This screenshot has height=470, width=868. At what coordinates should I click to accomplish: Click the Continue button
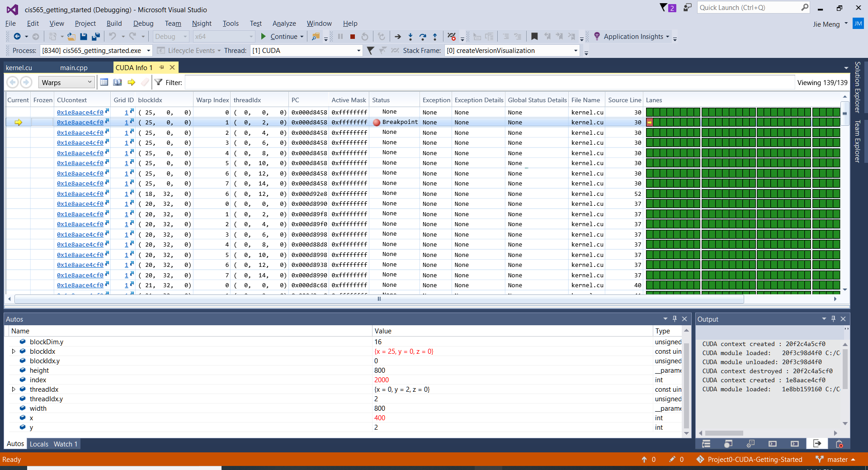click(x=279, y=37)
